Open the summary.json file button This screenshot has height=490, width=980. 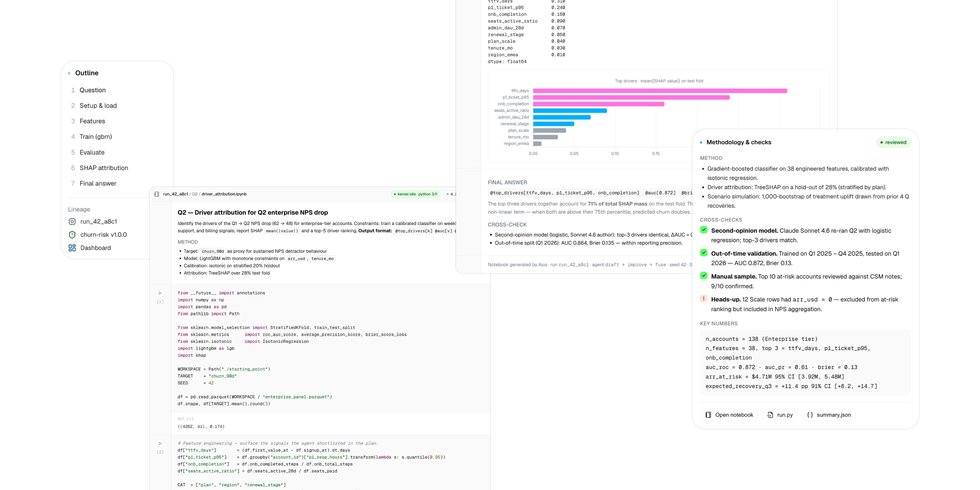829,415
